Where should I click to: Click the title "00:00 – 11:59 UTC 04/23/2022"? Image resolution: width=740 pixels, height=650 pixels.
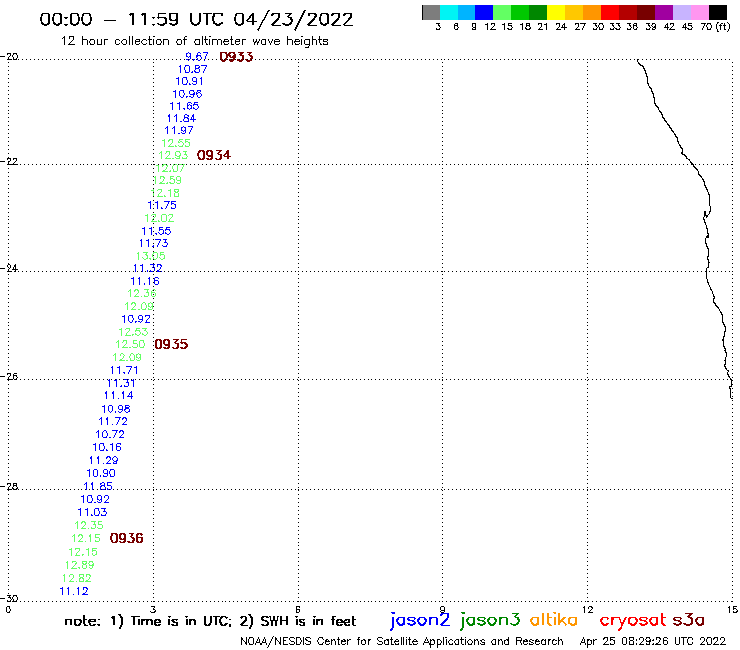tap(196, 20)
